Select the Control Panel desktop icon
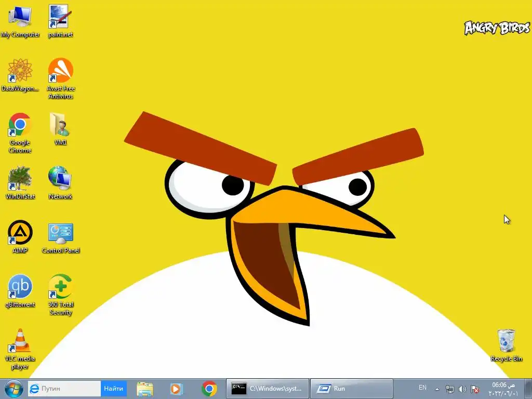The image size is (532, 399). pyautogui.click(x=61, y=237)
